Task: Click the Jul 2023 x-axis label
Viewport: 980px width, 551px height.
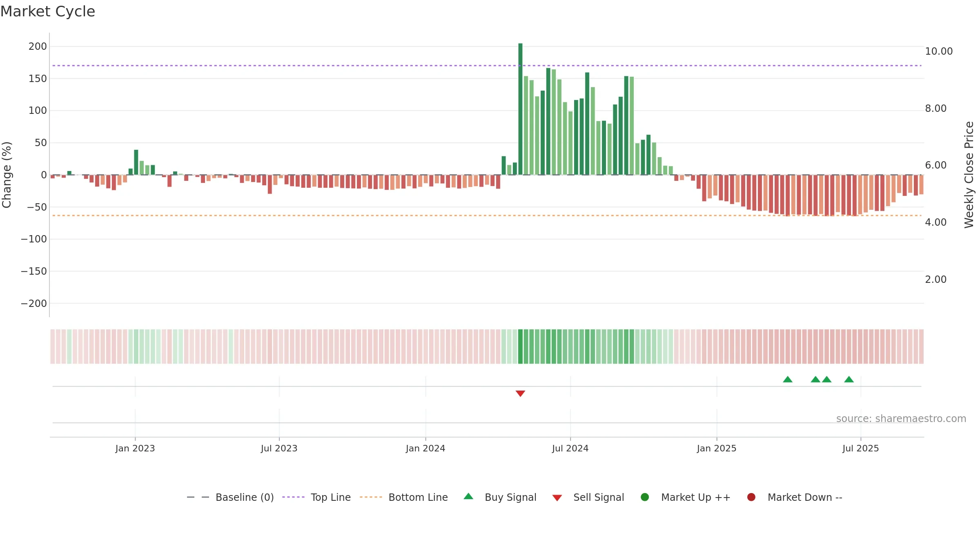Action: (279, 449)
